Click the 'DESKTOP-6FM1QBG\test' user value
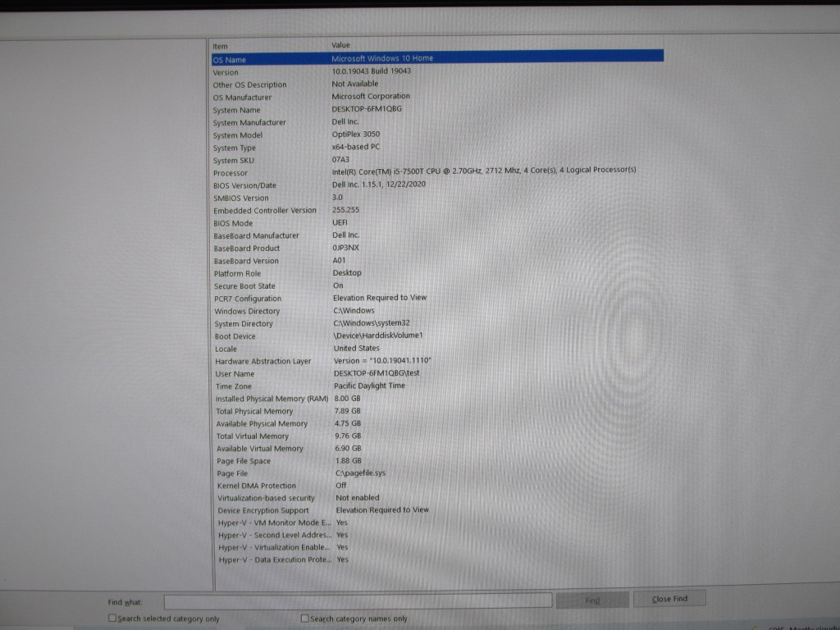The image size is (840, 630). 377,373
